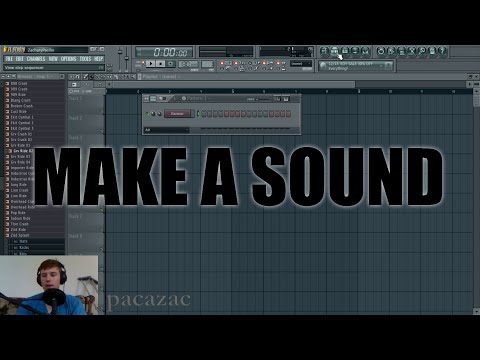Viewport: 480px width, 360px height.
Task: Click the undo history toolbar icon
Action: [x=381, y=51]
